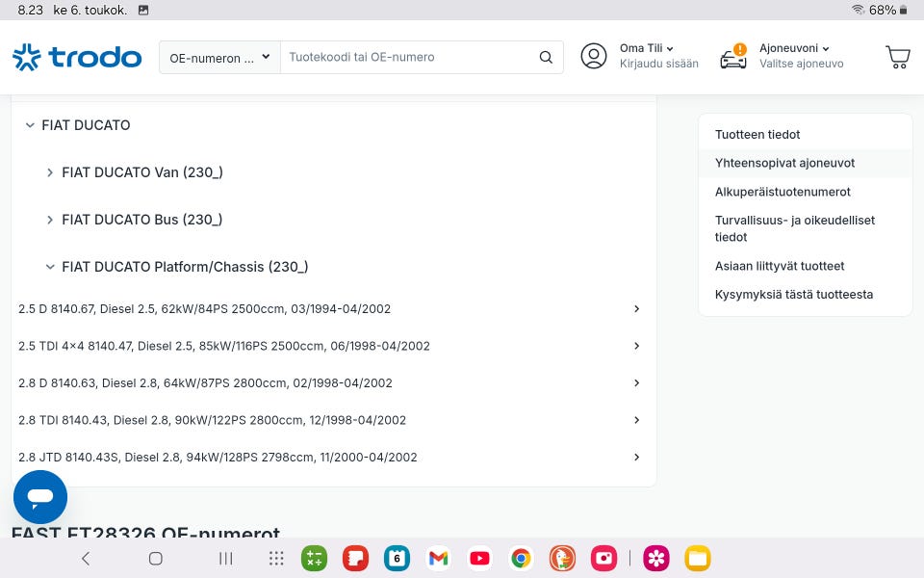Viewport: 924px width, 578px height.
Task: Open the blue chat support bubble
Action: coord(40,497)
